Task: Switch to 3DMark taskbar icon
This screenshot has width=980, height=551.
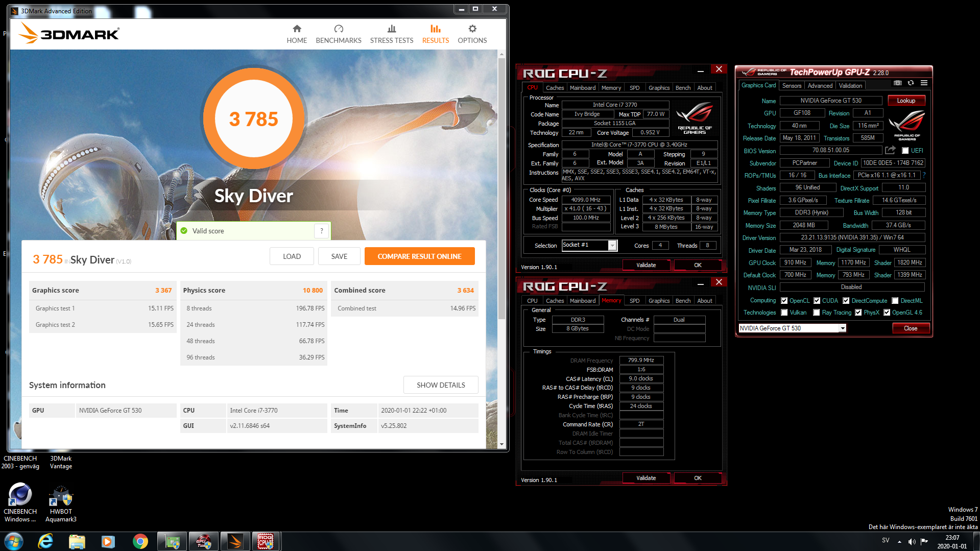Action: click(235, 541)
